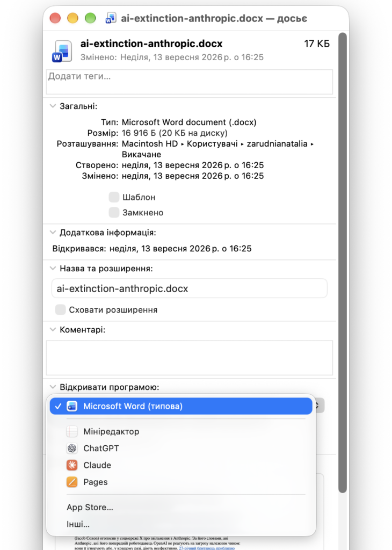
Task: Click the Коментарі text area
Action: [x=190, y=358]
